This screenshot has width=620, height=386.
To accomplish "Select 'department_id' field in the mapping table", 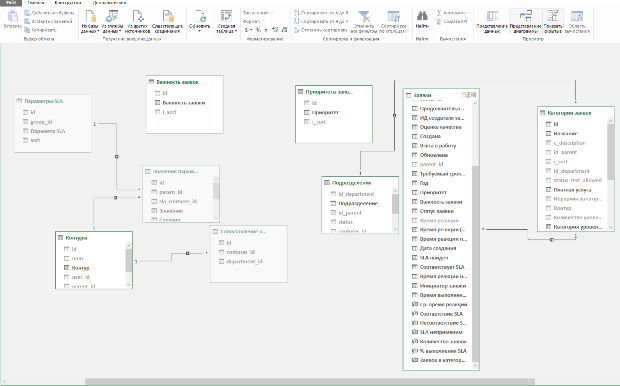I will 244,261.
